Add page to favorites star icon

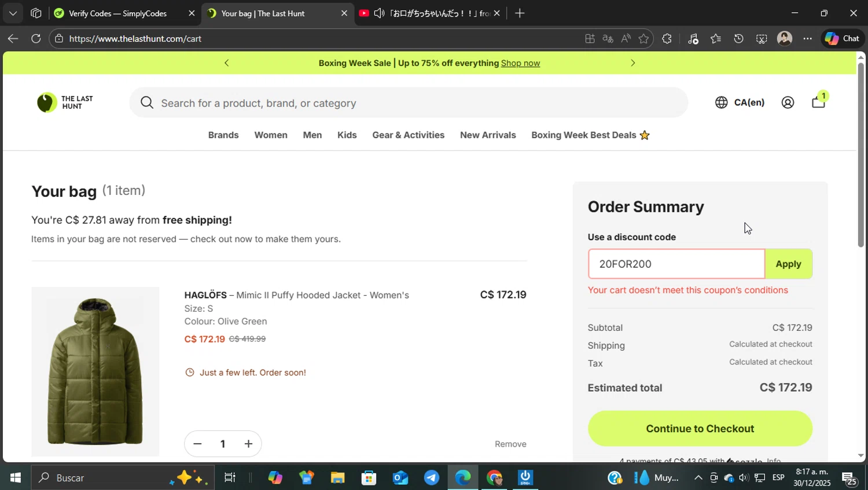pyautogui.click(x=643, y=39)
